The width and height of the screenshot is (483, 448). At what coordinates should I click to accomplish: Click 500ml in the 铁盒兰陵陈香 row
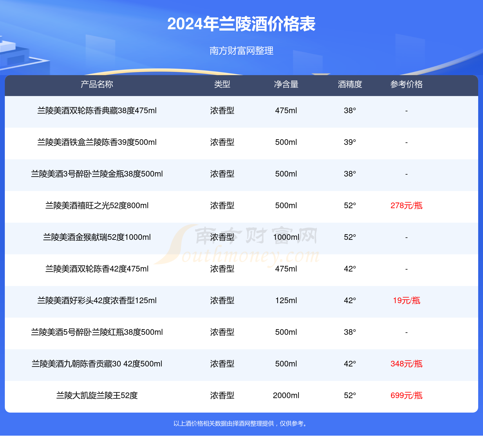coord(286,142)
